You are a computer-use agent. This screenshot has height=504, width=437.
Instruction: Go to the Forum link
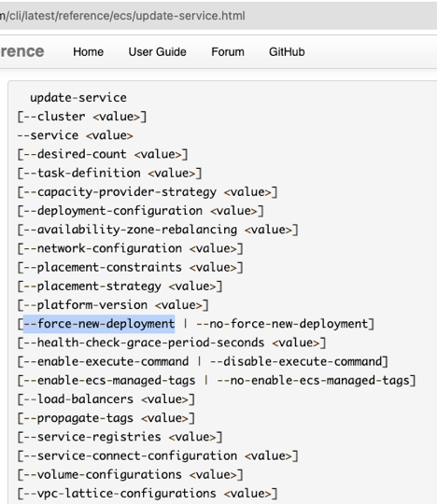(x=228, y=51)
